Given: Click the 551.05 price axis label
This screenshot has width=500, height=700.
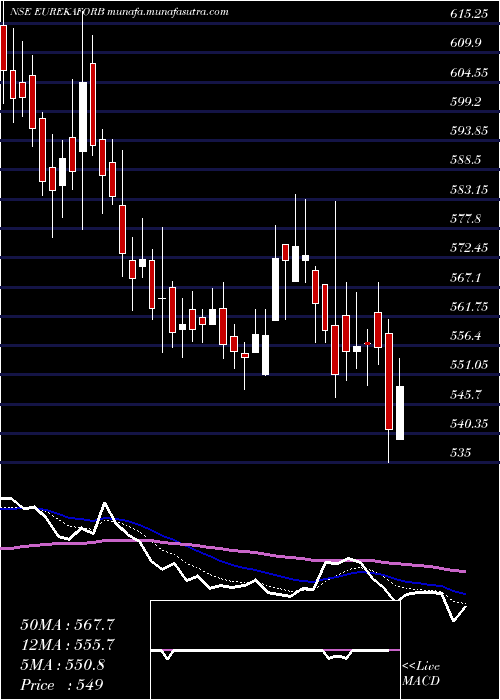Looking at the screenshot, I should tap(469, 365).
